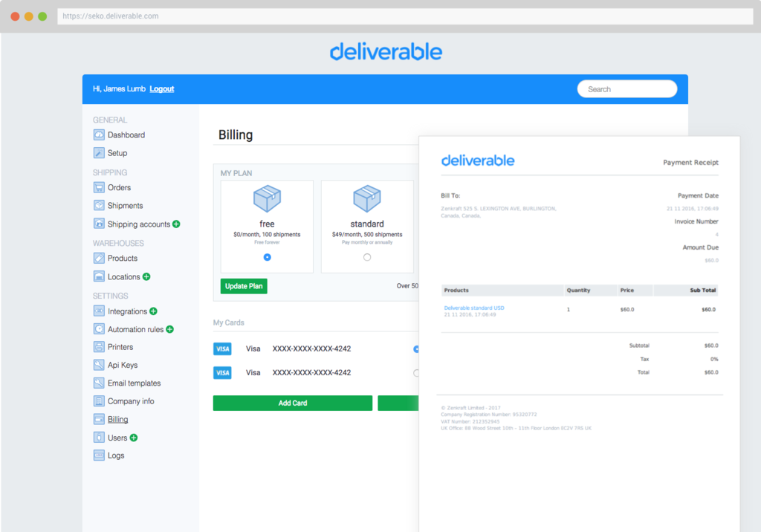761x532 pixels.
Task: Click the first card number XXXX-XXXX-XXXX-4242
Action: [x=311, y=349]
